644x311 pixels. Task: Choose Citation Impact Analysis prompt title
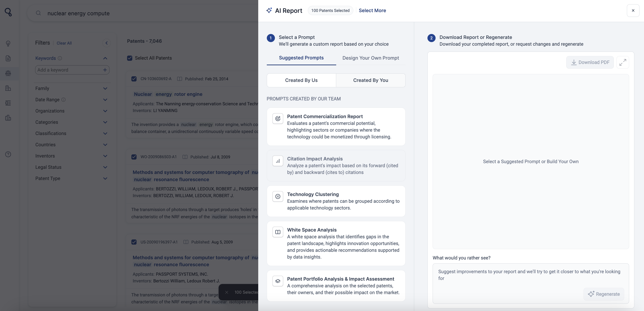click(315, 159)
